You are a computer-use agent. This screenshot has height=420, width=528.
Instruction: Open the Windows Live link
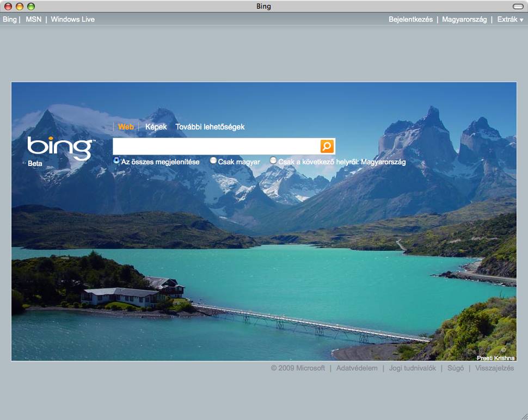coord(72,20)
